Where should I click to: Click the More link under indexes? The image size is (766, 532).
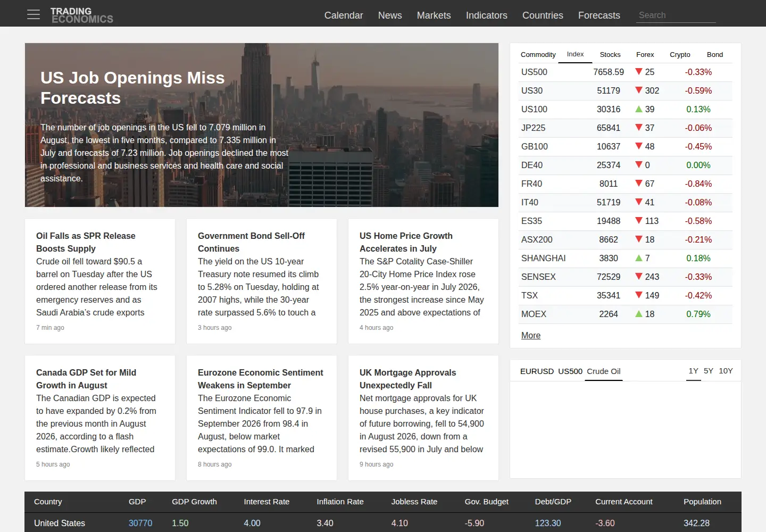(x=531, y=335)
